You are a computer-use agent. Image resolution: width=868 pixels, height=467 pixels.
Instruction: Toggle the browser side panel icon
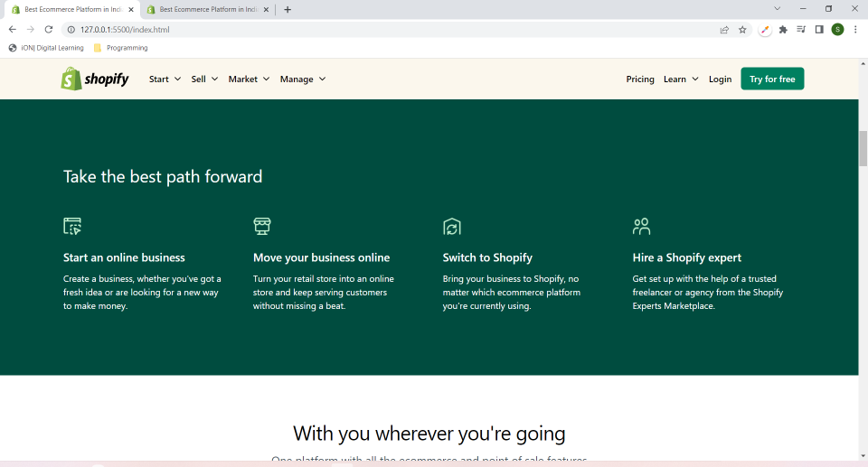click(819, 30)
